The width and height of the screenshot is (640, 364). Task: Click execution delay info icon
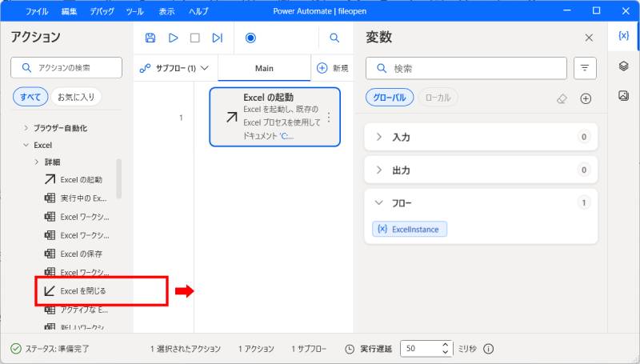(488, 349)
